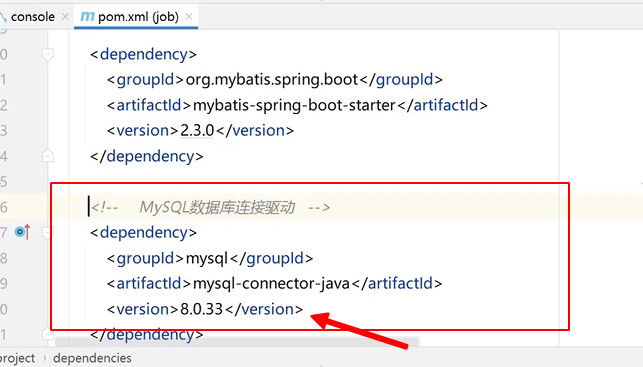Click the Maven file icon on pom.xml tab
643x367 pixels.
coord(87,16)
